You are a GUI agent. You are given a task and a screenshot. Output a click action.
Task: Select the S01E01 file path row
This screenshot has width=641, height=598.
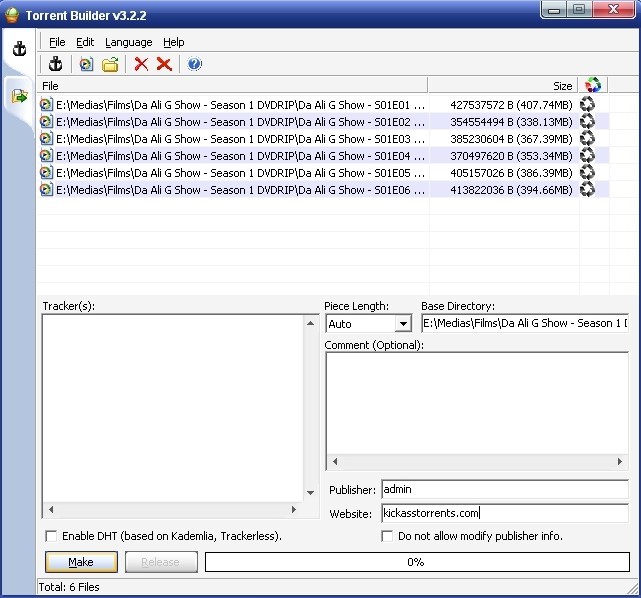point(240,105)
